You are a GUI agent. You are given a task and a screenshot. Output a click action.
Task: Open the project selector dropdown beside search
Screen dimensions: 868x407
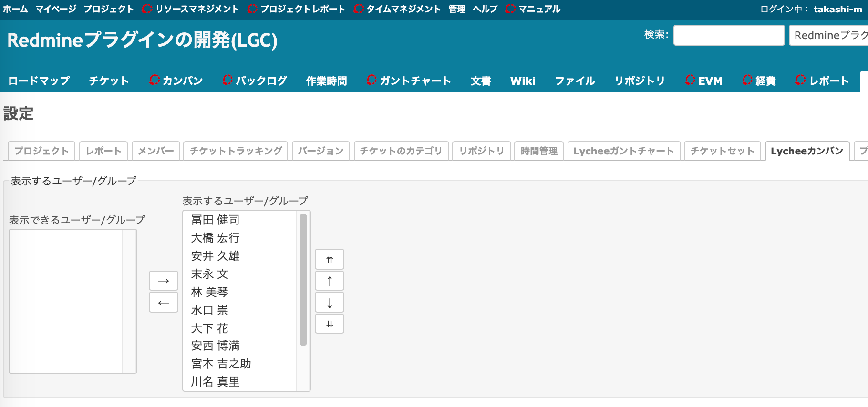pyautogui.click(x=829, y=36)
